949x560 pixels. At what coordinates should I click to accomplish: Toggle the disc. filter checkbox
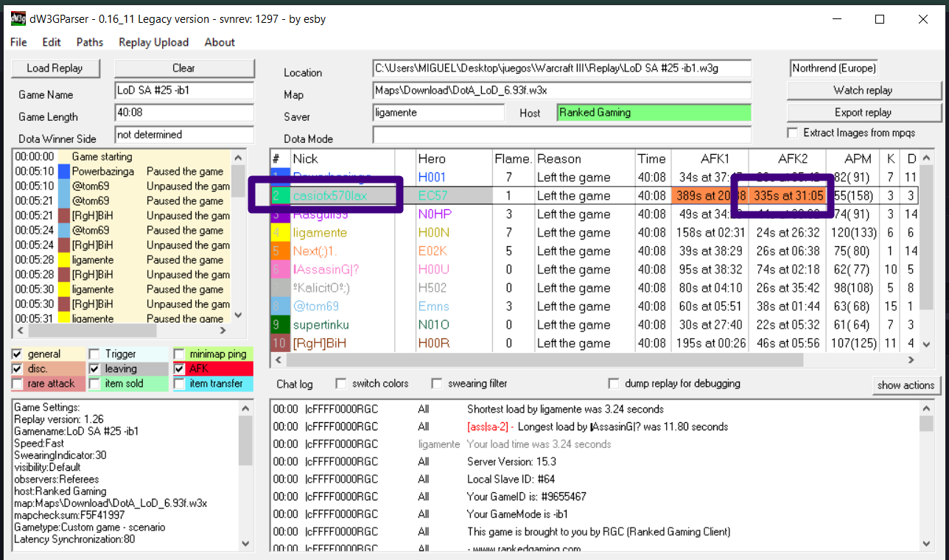pos(18,368)
